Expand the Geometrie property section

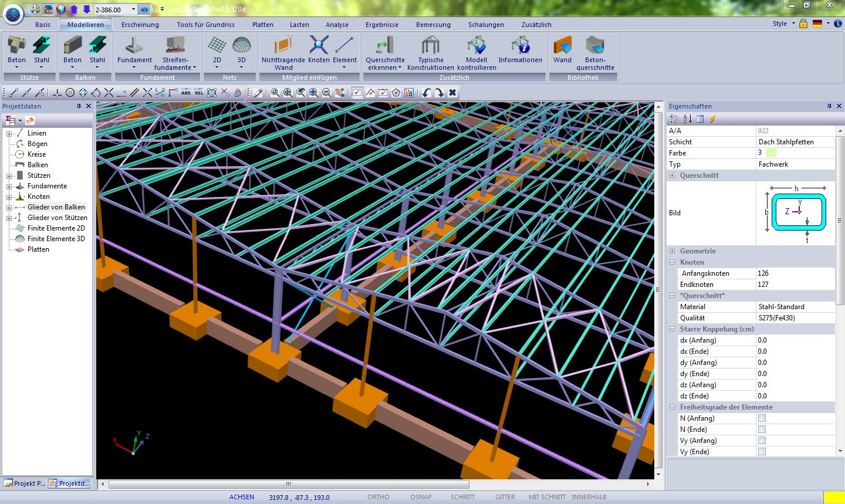pyautogui.click(x=672, y=251)
